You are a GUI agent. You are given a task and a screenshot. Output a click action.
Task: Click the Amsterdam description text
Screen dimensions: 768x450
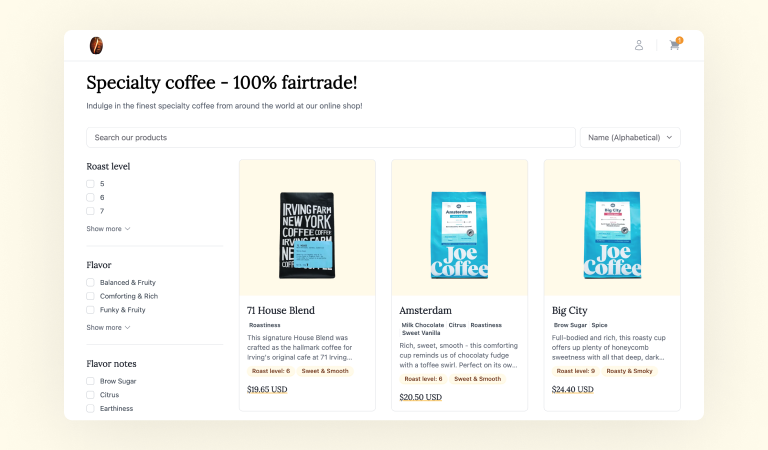(458, 355)
